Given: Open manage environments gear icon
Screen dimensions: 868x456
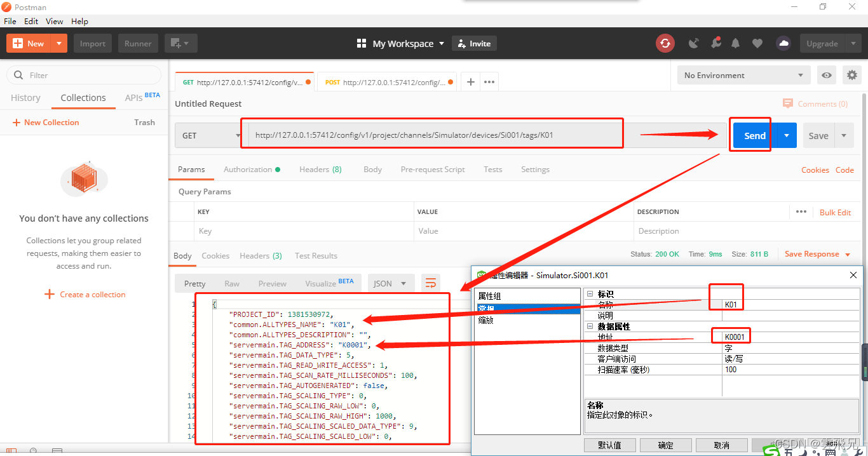Looking at the screenshot, I should pyautogui.click(x=851, y=75).
